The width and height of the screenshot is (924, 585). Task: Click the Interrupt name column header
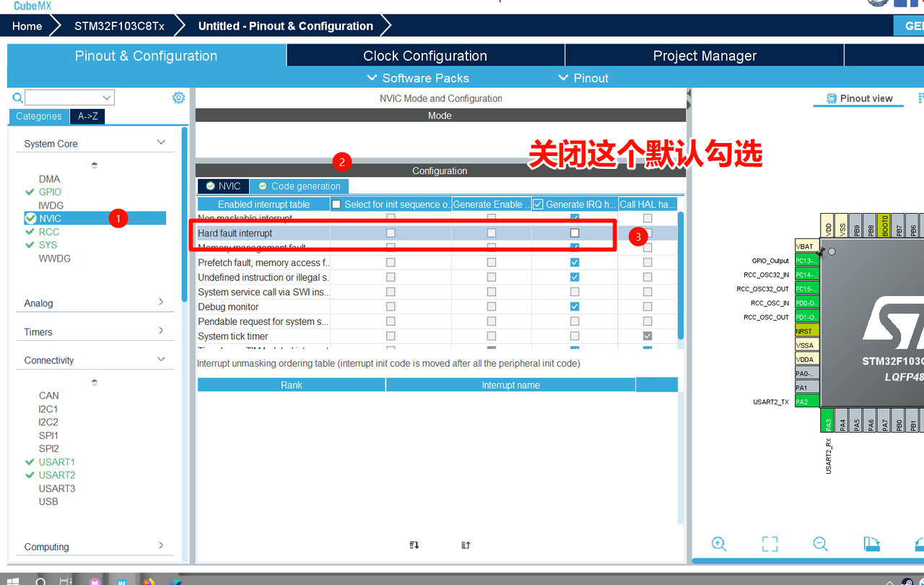[511, 385]
